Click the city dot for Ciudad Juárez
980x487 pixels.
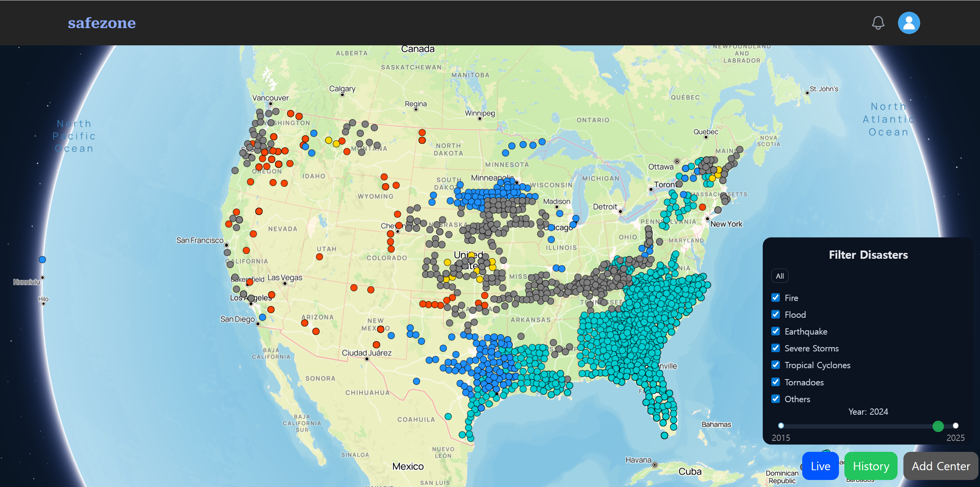(367, 359)
